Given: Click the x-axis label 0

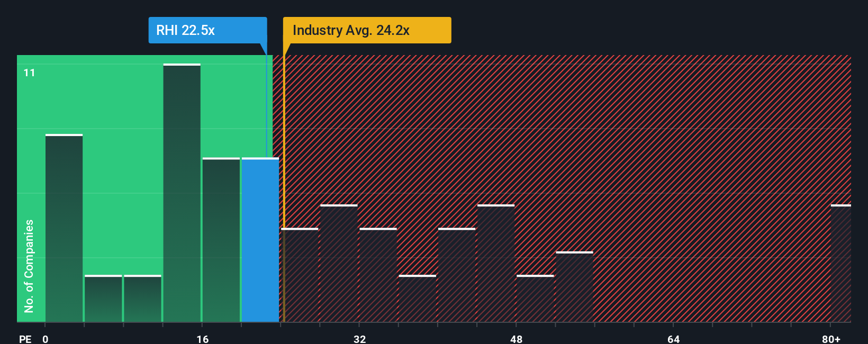Looking at the screenshot, I should point(46,339).
